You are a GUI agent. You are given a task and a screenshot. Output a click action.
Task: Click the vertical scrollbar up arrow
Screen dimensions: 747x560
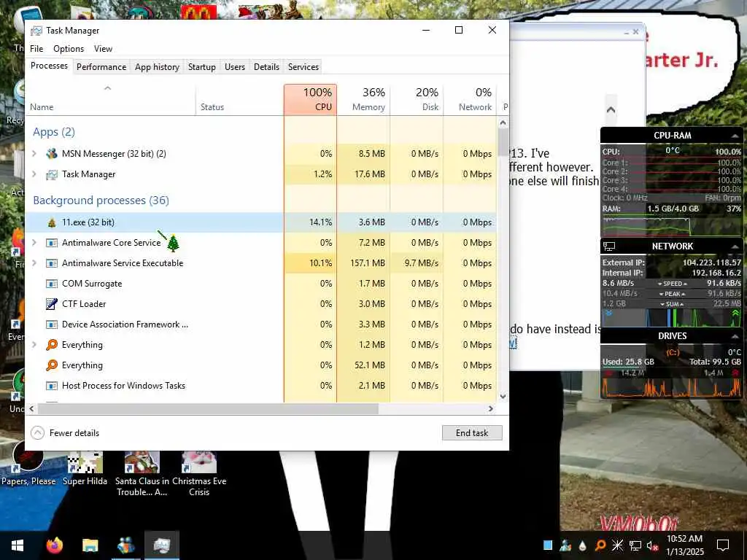(503, 122)
